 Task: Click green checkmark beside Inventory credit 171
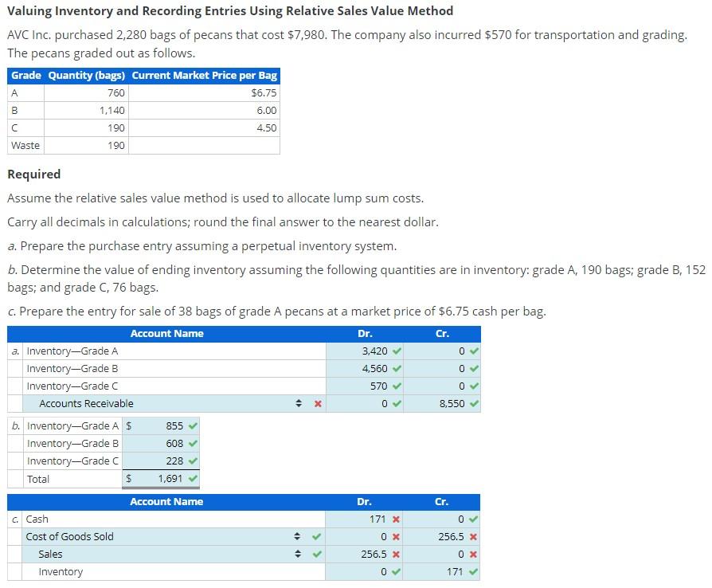(471, 571)
